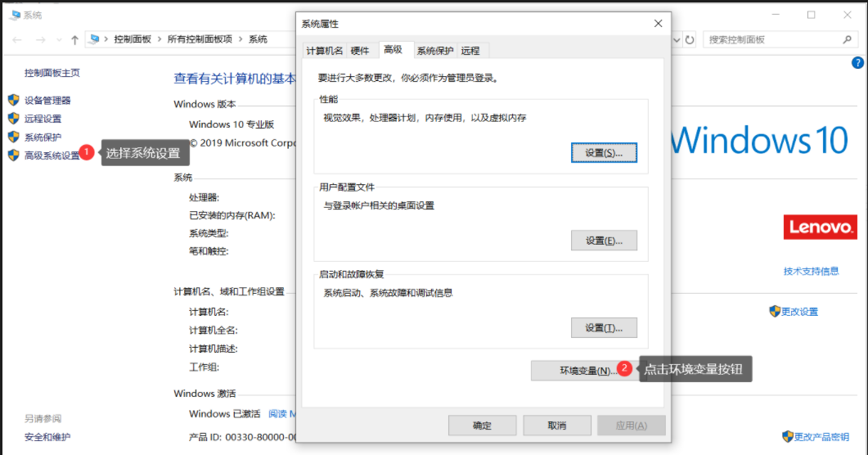The height and width of the screenshot is (455, 868).
Task: Click shield icon next to 更改产品密钥
Action: tap(788, 436)
